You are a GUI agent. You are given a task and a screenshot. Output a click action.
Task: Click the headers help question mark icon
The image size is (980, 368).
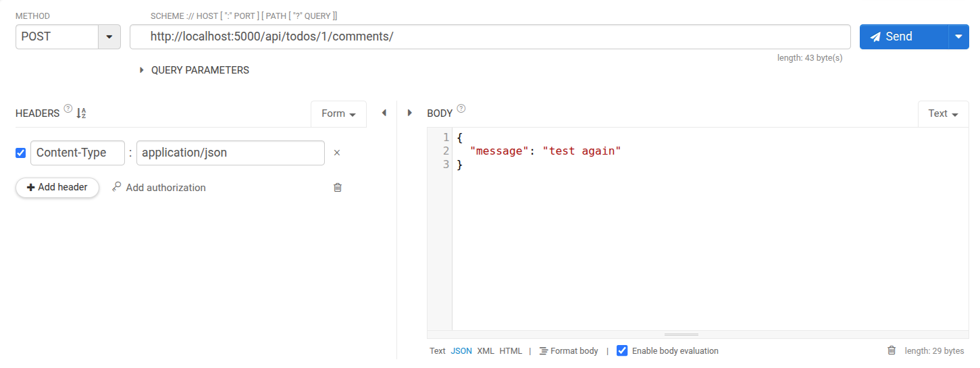pyautogui.click(x=68, y=109)
